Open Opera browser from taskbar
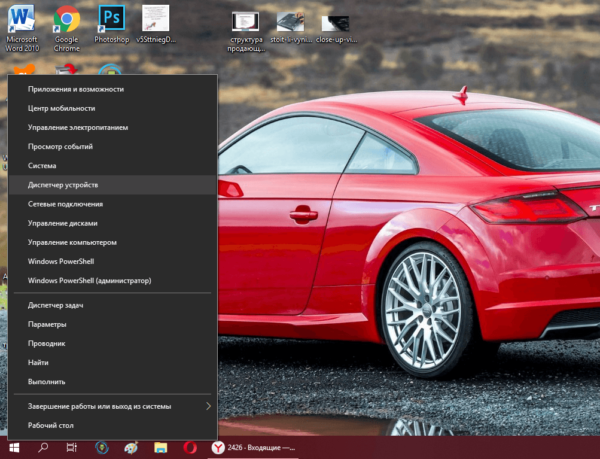 [x=190, y=448]
